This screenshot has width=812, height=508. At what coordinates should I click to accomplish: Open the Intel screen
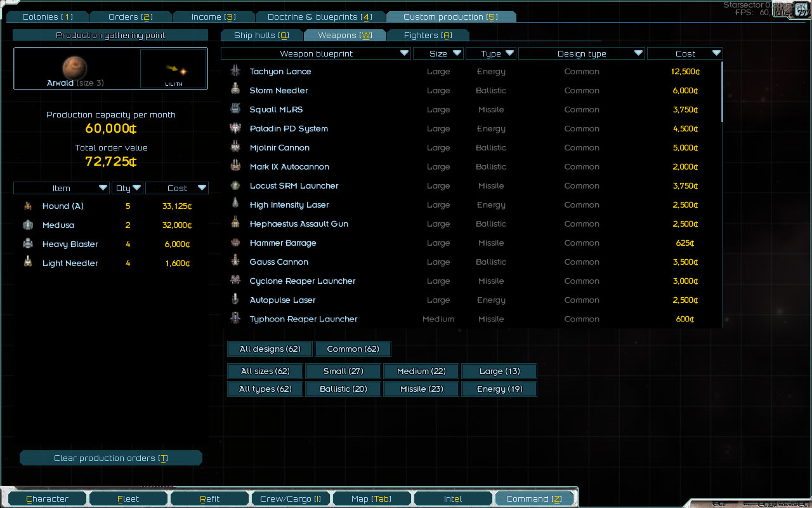[453, 499]
